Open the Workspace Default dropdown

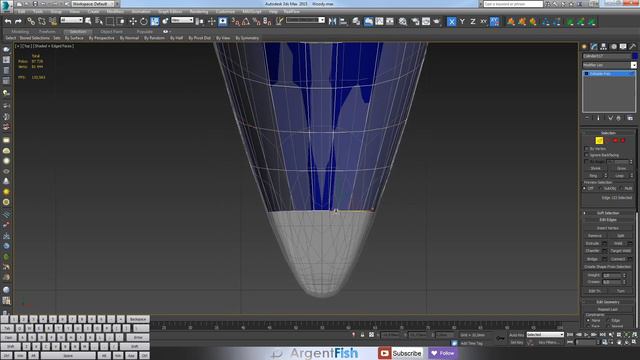(93, 4)
